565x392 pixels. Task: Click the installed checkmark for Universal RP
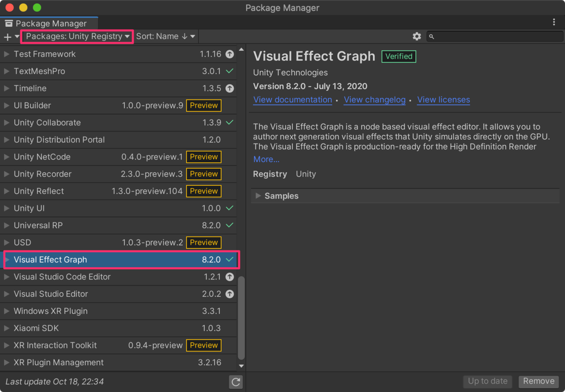coord(229,225)
